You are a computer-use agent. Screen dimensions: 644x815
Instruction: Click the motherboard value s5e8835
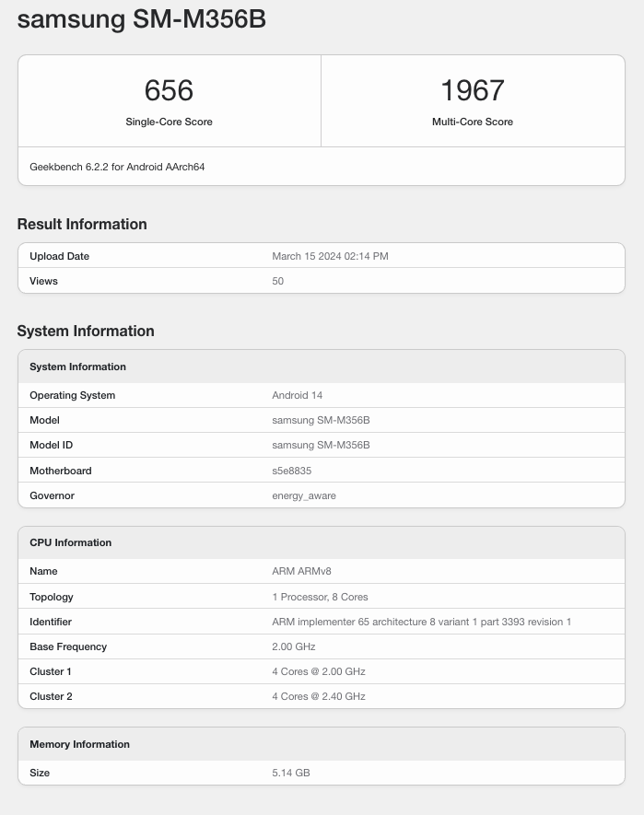coord(291,471)
